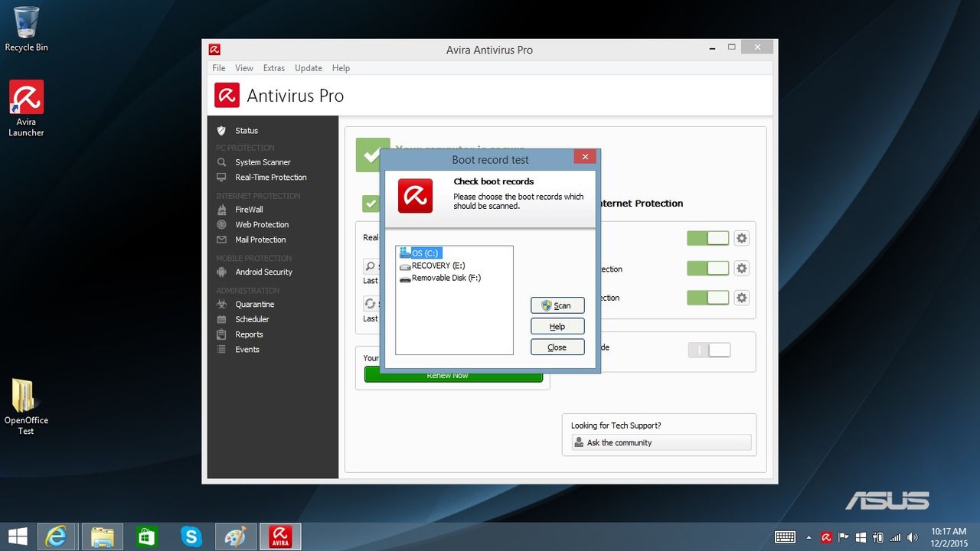Viewport: 980px width, 551px height.
Task: Select Removable Disk (F:) in the list
Action: 440,278
